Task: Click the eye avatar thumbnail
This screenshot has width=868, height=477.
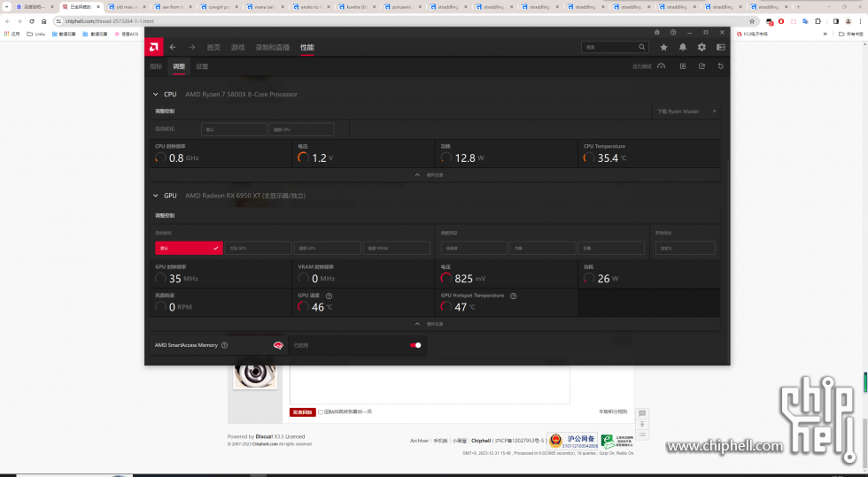Action: point(255,373)
